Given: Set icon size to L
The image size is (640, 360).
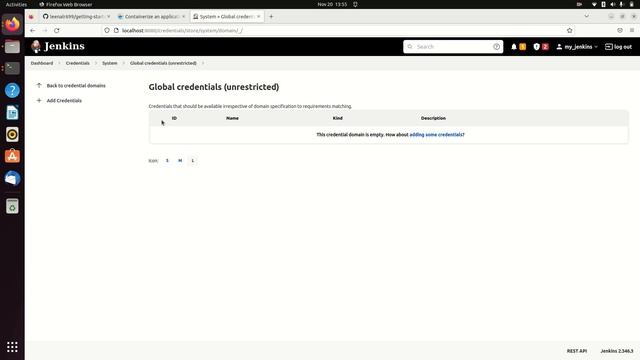Looking at the screenshot, I should [193, 160].
